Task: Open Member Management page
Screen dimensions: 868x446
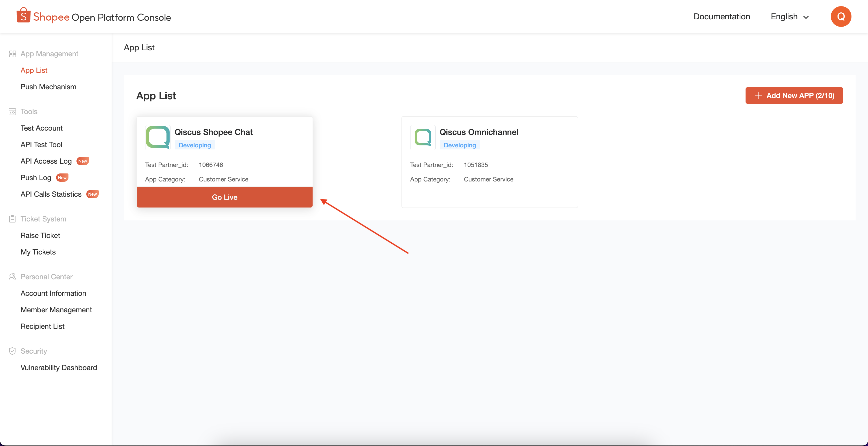Action: click(x=56, y=310)
